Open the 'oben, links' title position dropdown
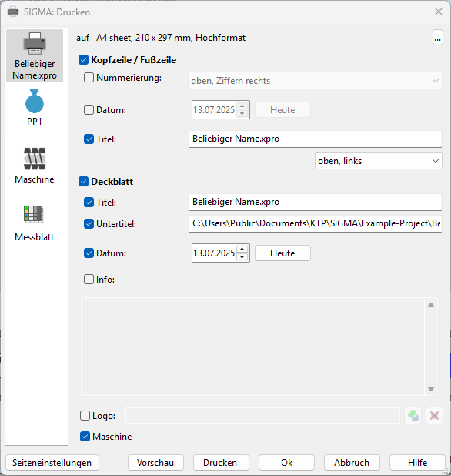 click(x=378, y=160)
